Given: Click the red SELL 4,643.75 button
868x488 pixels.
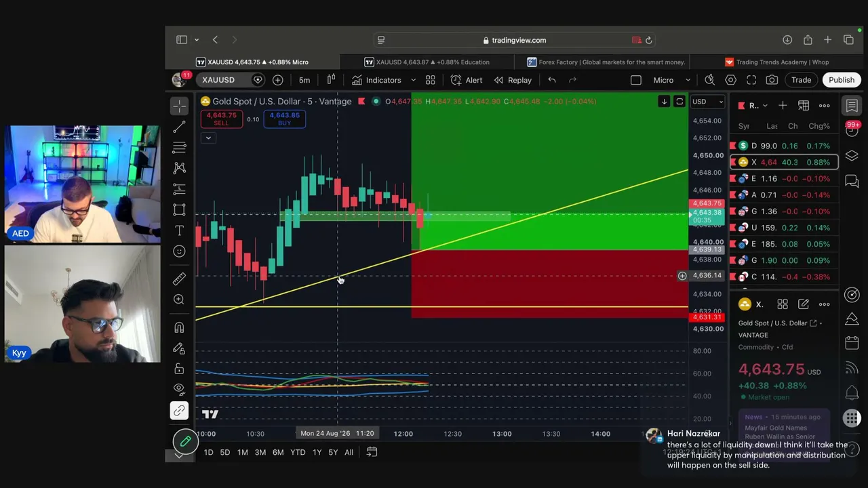Looking at the screenshot, I should pos(222,119).
